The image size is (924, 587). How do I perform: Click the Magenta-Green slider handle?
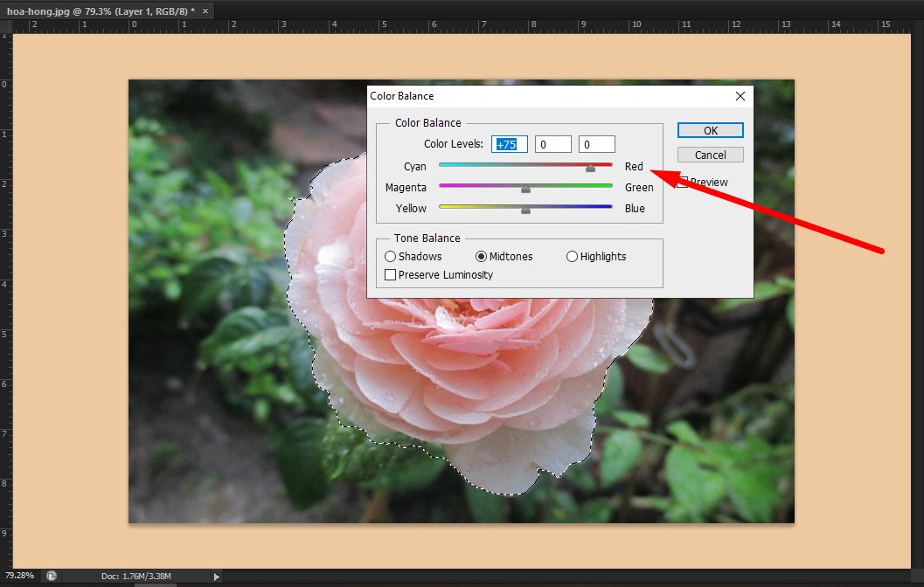click(x=525, y=187)
